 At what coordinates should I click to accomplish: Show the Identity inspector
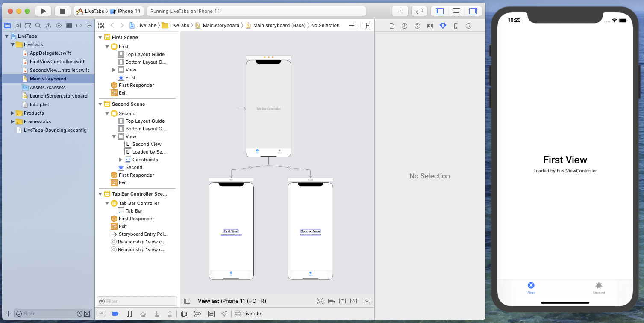pyautogui.click(x=430, y=26)
